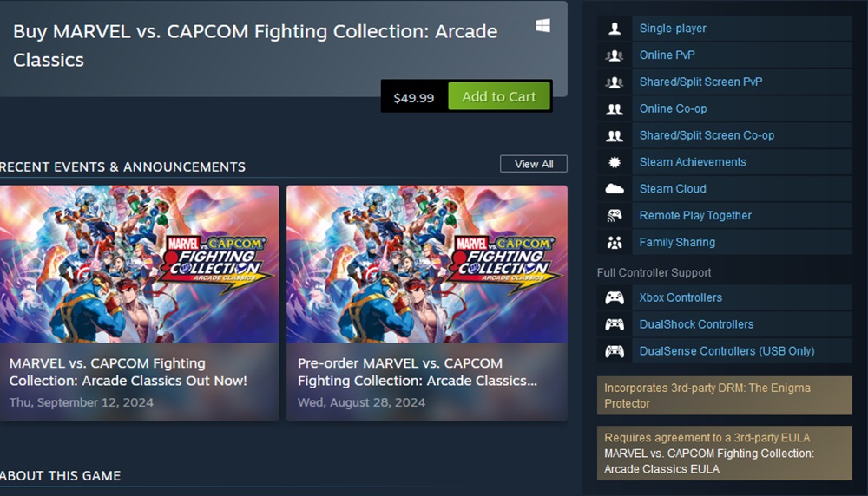This screenshot has width=868, height=496.
Task: View all recent events
Action: [533, 164]
